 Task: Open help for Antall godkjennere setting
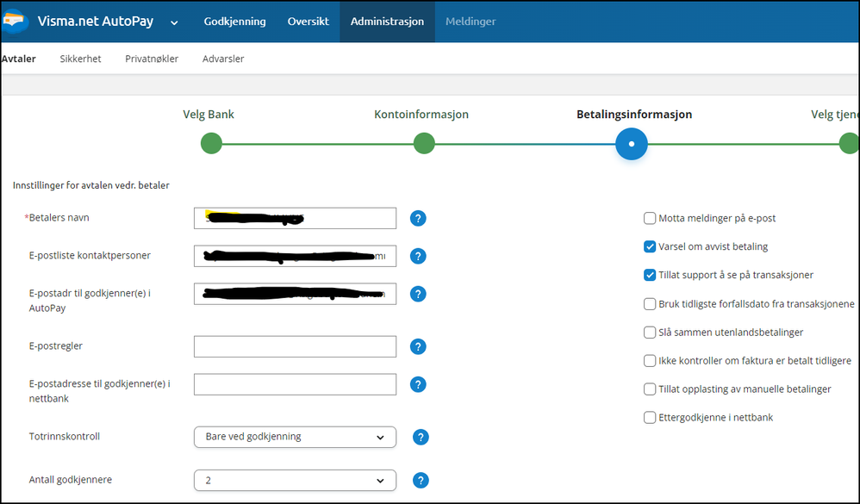coord(421,481)
